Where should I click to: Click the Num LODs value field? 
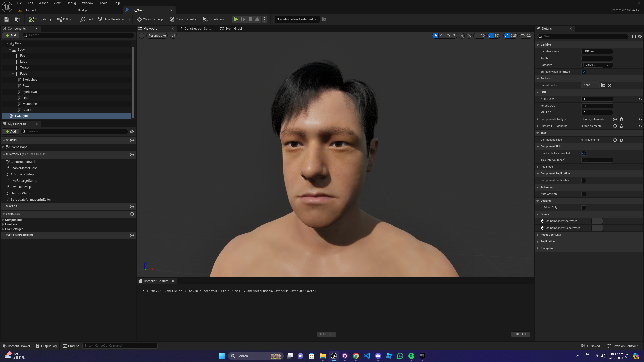(x=597, y=99)
